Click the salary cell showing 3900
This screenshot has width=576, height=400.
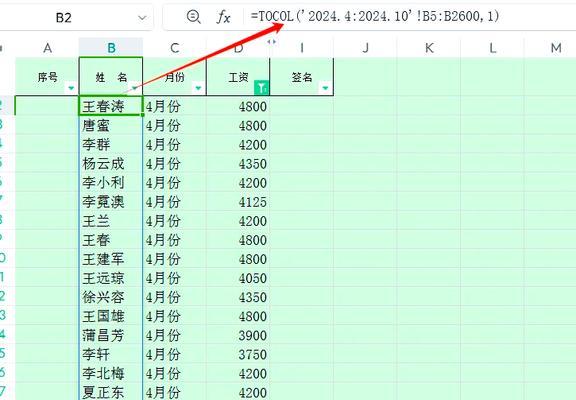pos(238,335)
